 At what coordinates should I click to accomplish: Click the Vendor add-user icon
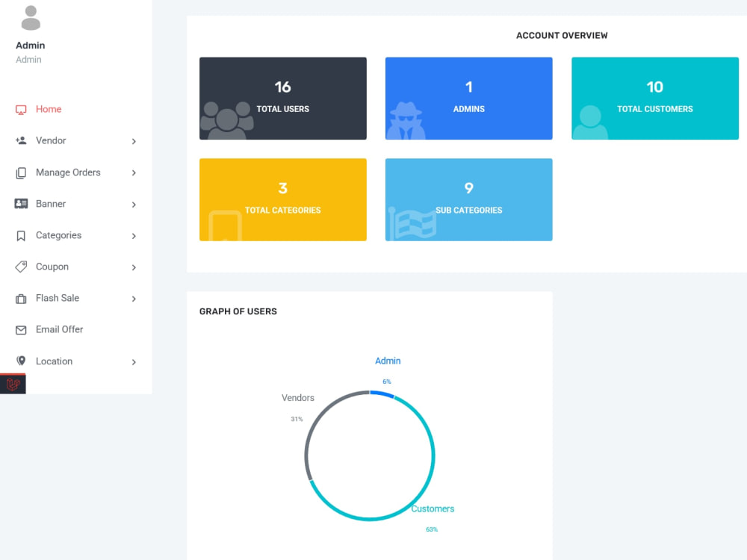[21, 140]
